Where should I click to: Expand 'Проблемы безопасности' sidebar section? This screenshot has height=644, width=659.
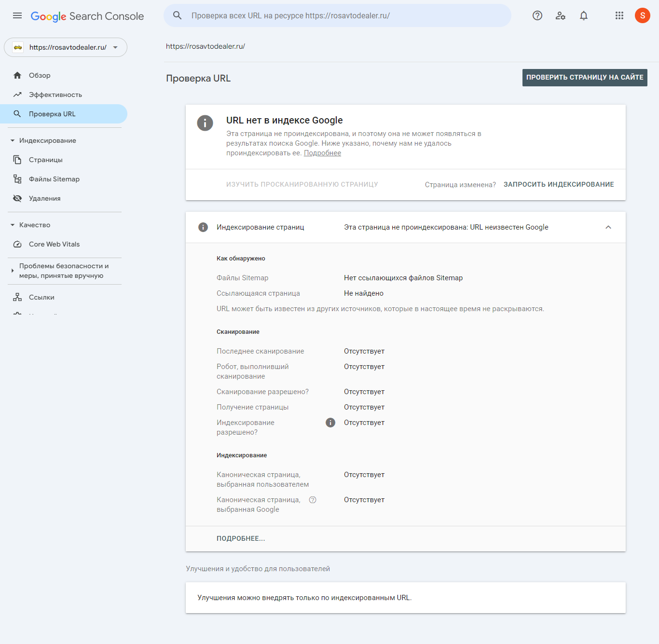click(13, 271)
